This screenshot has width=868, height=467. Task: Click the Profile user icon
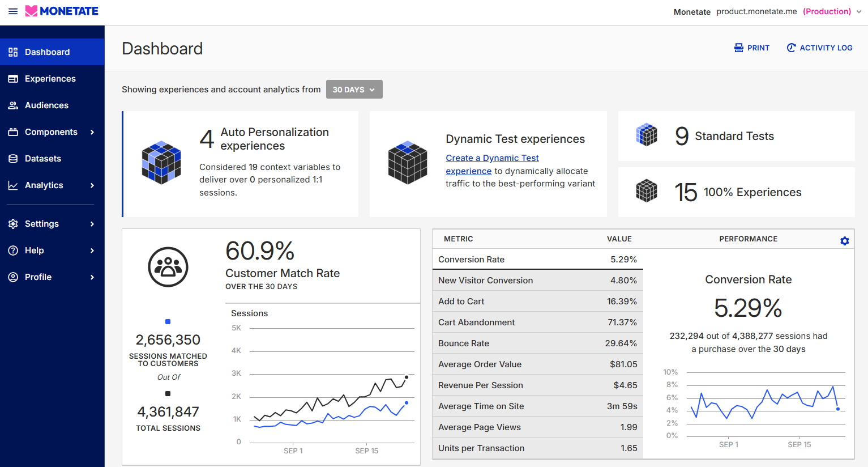pyautogui.click(x=13, y=277)
